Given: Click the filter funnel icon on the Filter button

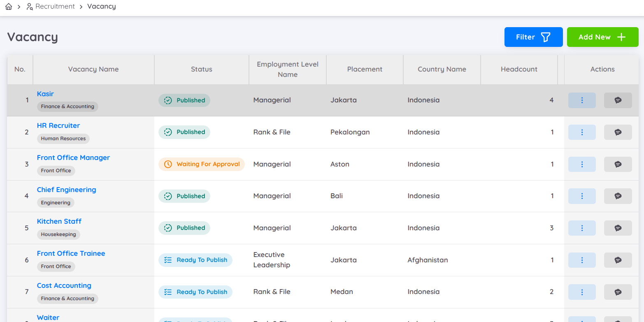Looking at the screenshot, I should coord(546,37).
